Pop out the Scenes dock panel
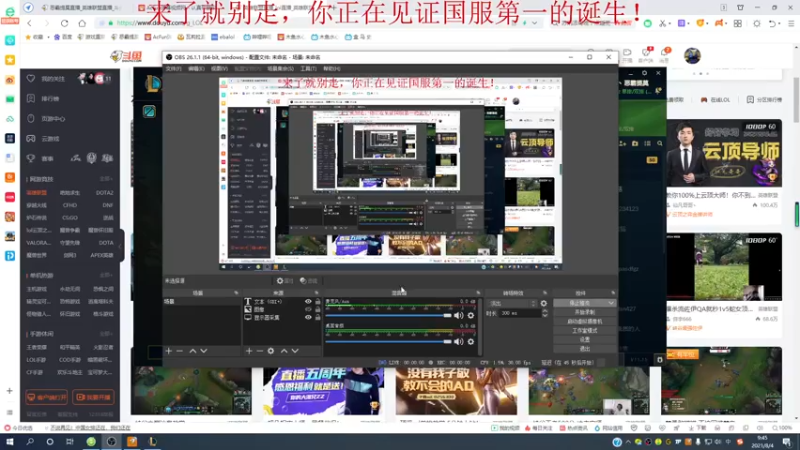800x450 pixels. 236,293
